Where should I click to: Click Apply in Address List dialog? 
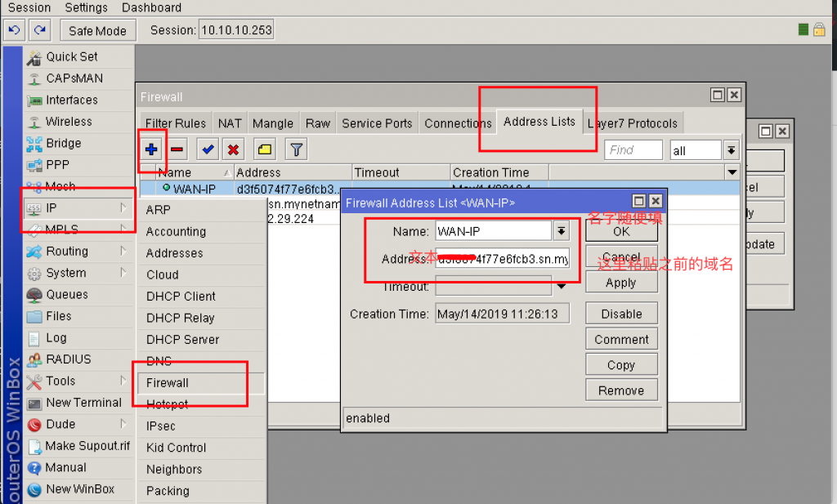pos(621,283)
